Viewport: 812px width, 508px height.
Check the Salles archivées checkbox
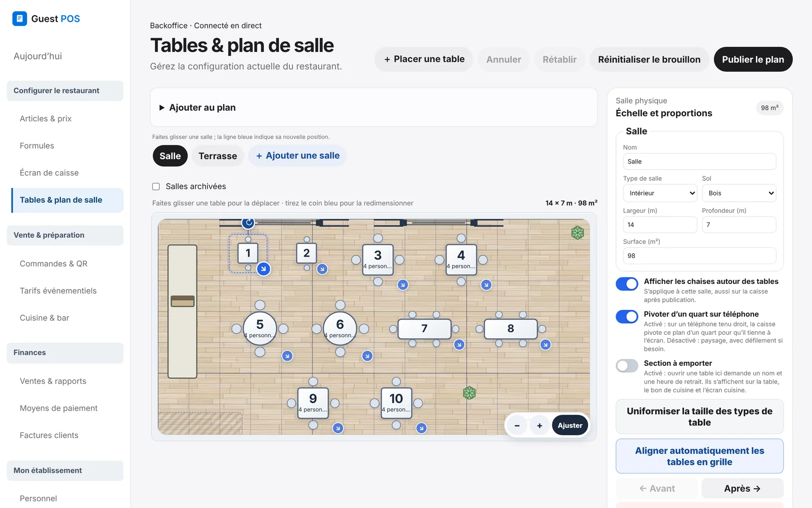[156, 186]
